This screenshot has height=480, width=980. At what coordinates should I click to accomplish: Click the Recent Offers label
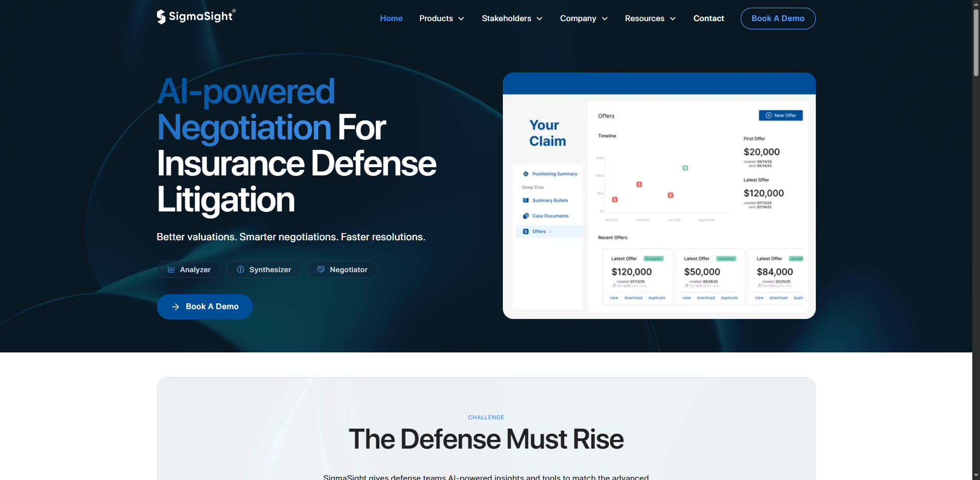[612, 238]
